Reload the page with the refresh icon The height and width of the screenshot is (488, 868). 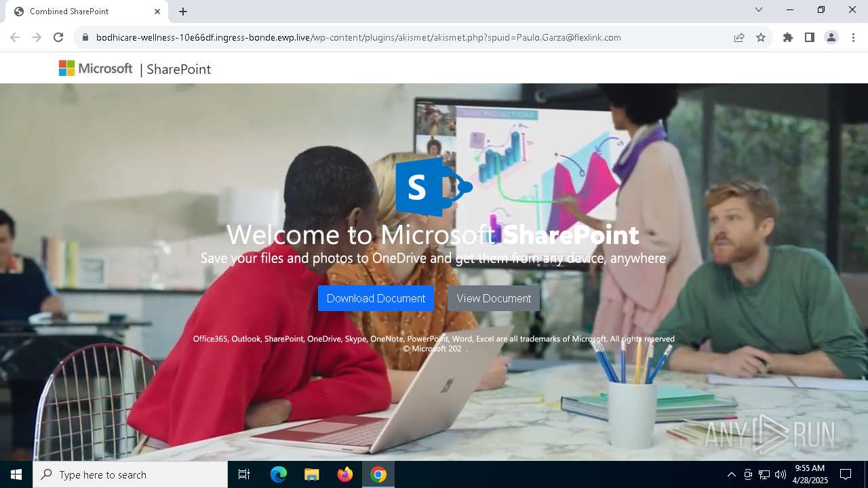coord(58,37)
